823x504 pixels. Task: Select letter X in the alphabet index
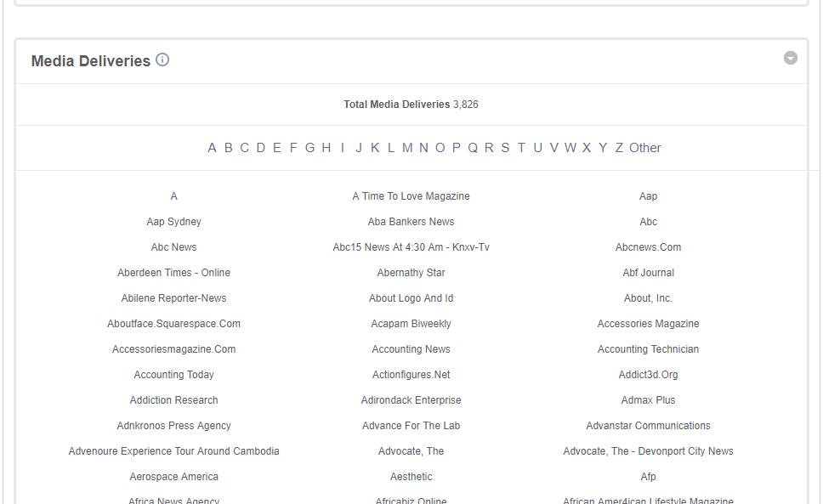coord(587,148)
